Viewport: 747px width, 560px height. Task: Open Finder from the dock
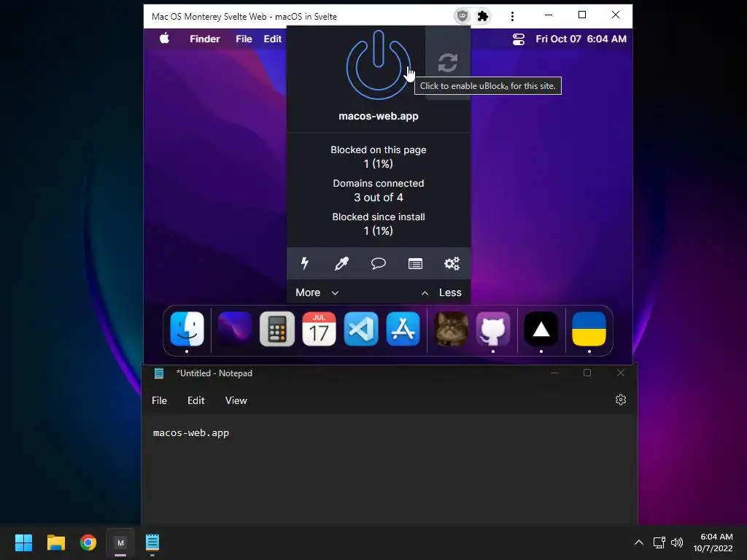click(x=187, y=329)
